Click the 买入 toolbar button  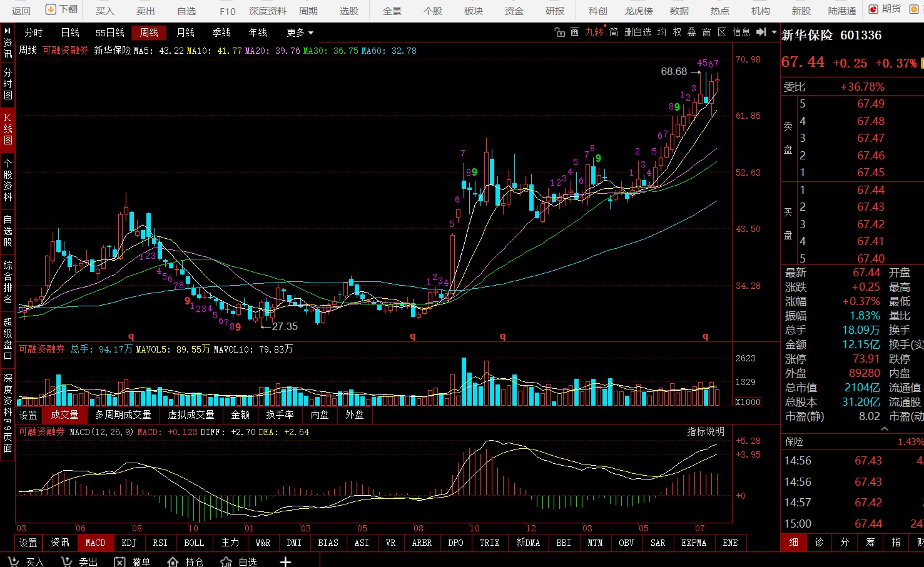click(105, 11)
